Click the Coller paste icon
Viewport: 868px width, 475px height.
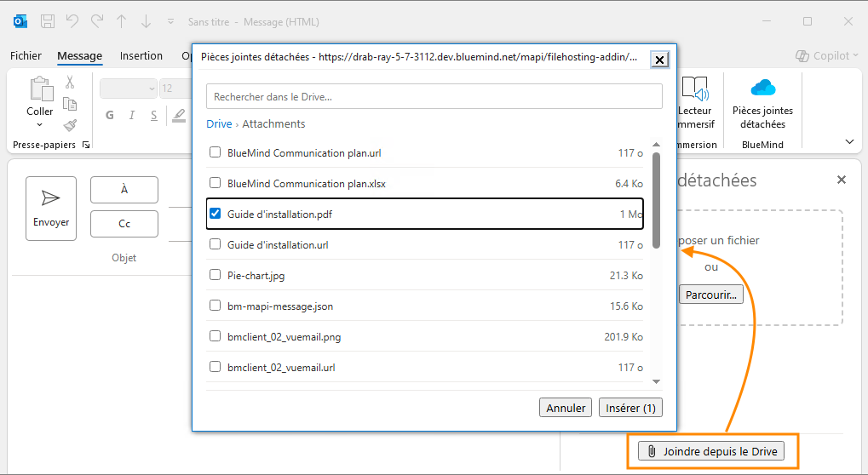tap(41, 89)
